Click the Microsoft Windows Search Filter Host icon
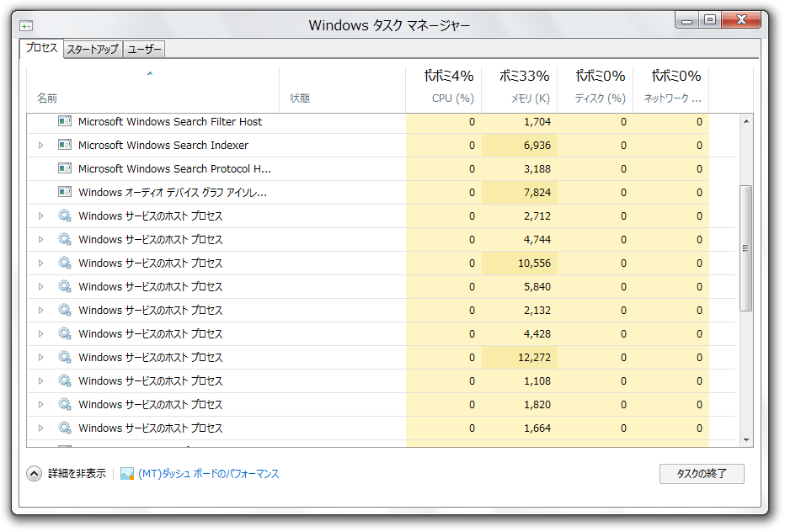785x532 pixels. pyautogui.click(x=65, y=121)
